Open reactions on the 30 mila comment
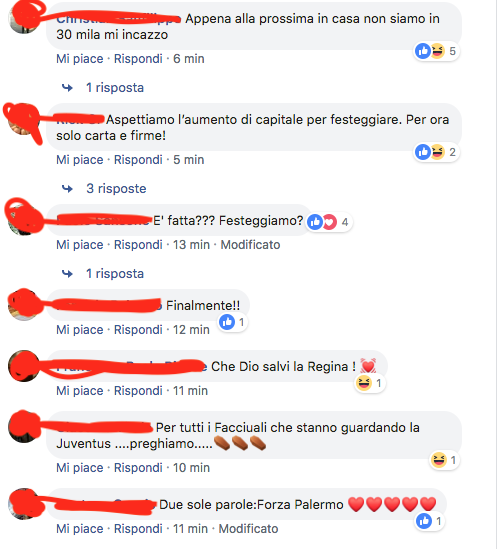497x549 pixels. (x=436, y=51)
